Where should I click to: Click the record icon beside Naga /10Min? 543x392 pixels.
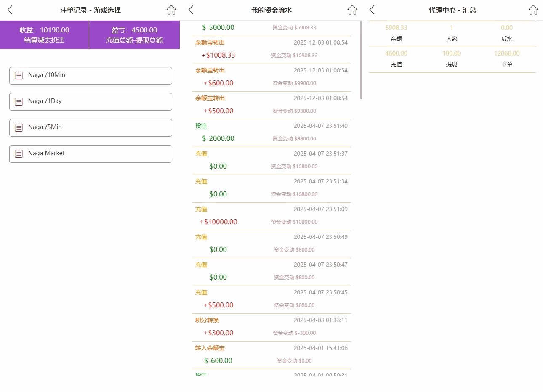click(x=18, y=76)
